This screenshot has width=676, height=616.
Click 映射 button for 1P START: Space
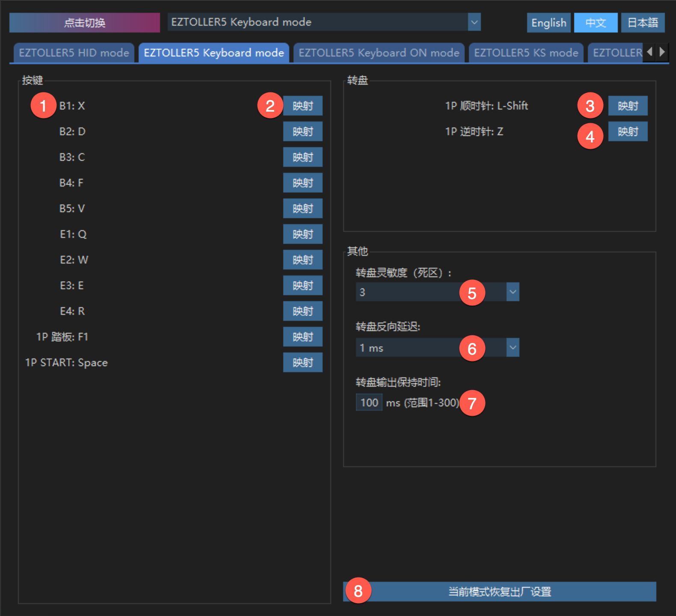pyautogui.click(x=303, y=362)
